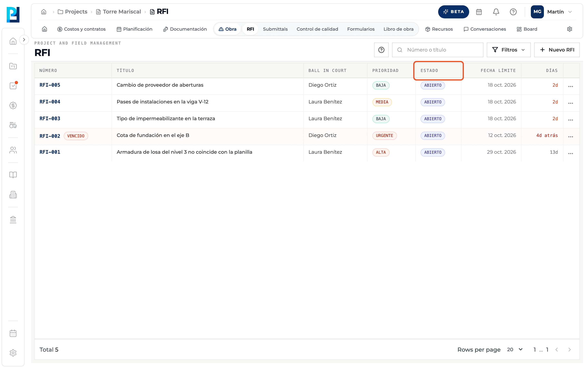Switch to the Submittals tab
This screenshot has height=368, width=588.
click(x=275, y=29)
